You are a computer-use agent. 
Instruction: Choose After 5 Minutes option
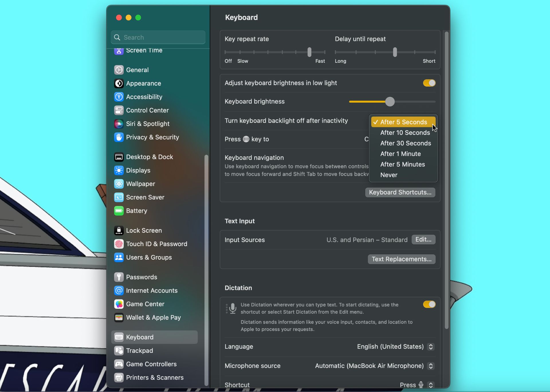point(403,164)
